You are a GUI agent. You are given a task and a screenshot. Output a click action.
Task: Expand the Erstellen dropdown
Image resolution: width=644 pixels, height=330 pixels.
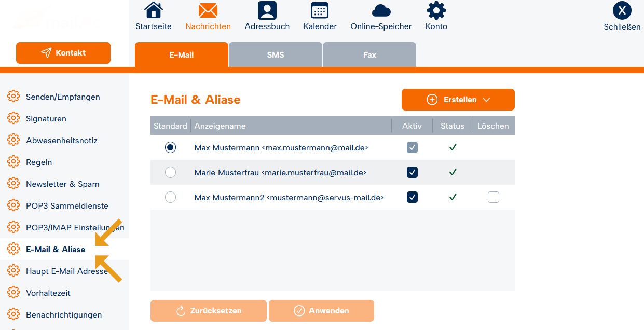(458, 100)
